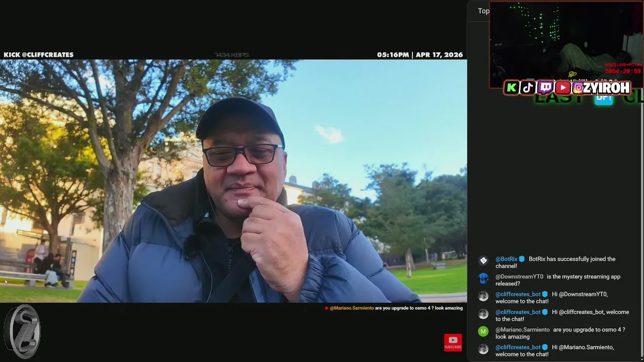This screenshot has height=362, width=644.
Task: Click the TikTok logo icon
Action: (528, 88)
